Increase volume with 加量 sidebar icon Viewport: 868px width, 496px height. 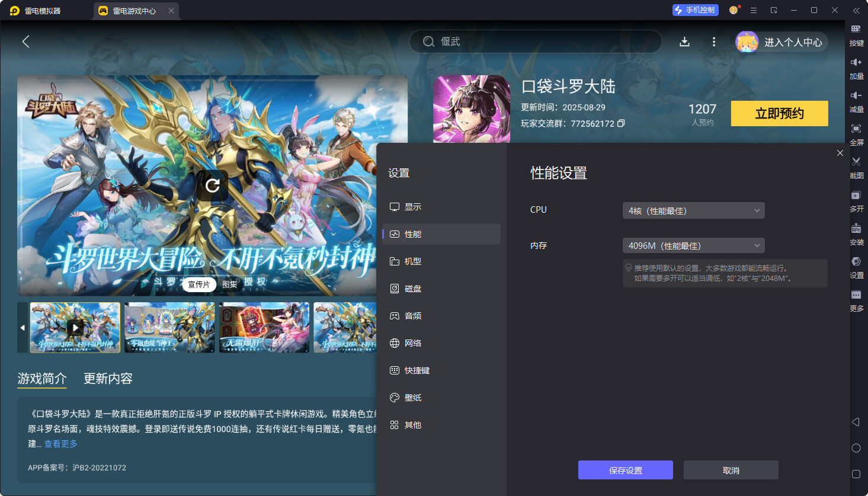856,68
